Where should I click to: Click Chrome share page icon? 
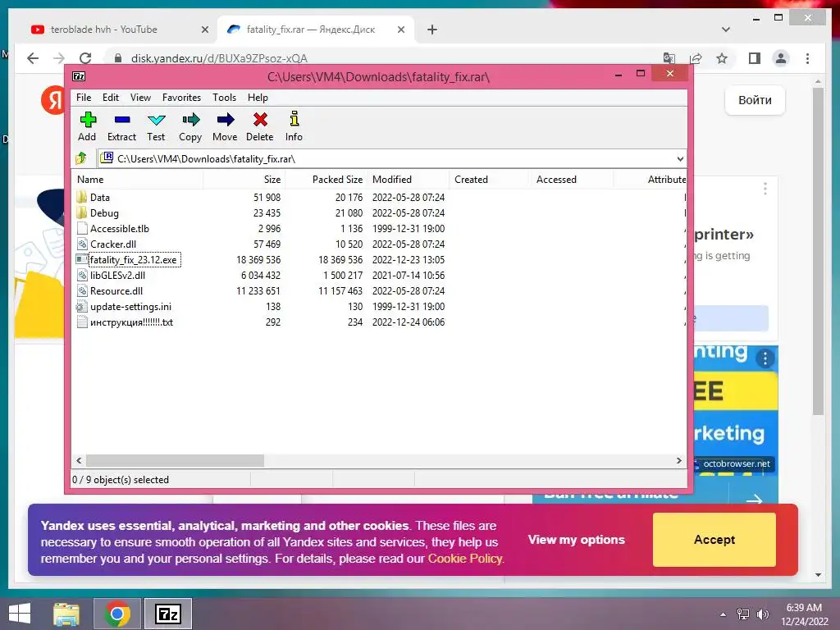click(696, 58)
